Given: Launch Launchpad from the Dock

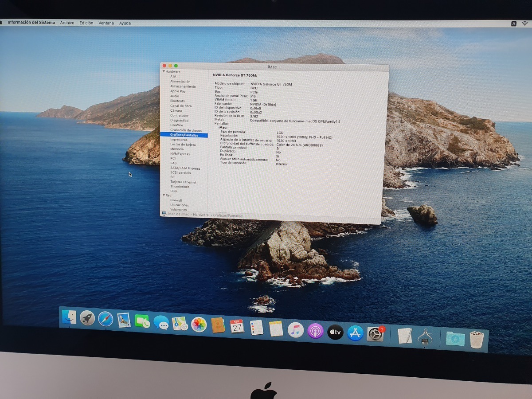Looking at the screenshot, I should pyautogui.click(x=87, y=318).
